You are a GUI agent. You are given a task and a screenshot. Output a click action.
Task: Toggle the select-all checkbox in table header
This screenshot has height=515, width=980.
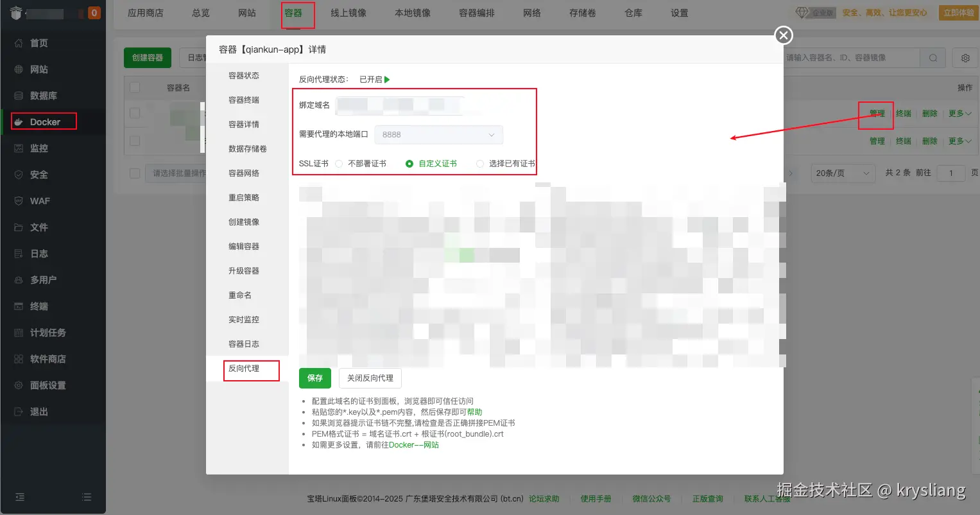135,87
